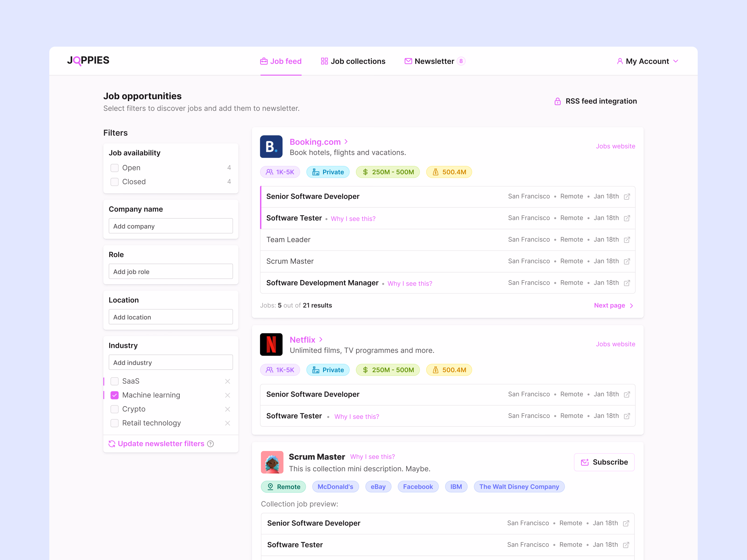Check the Closed job availability checkbox
747x560 pixels.
click(x=114, y=182)
